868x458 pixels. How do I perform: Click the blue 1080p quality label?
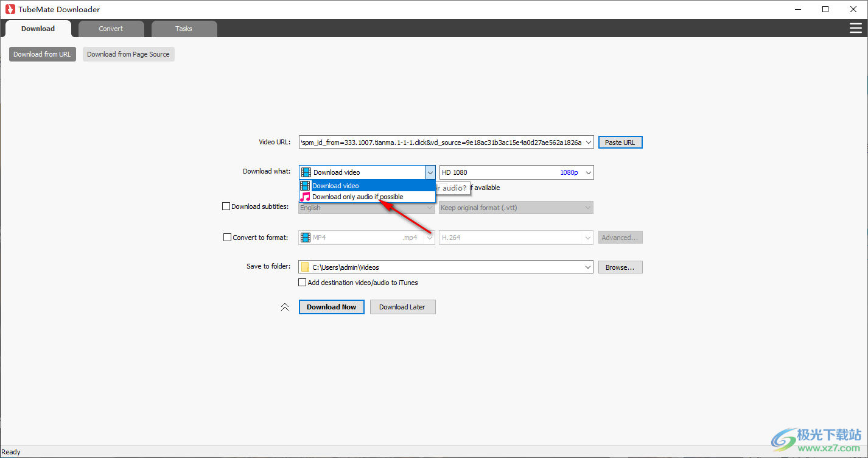(569, 172)
